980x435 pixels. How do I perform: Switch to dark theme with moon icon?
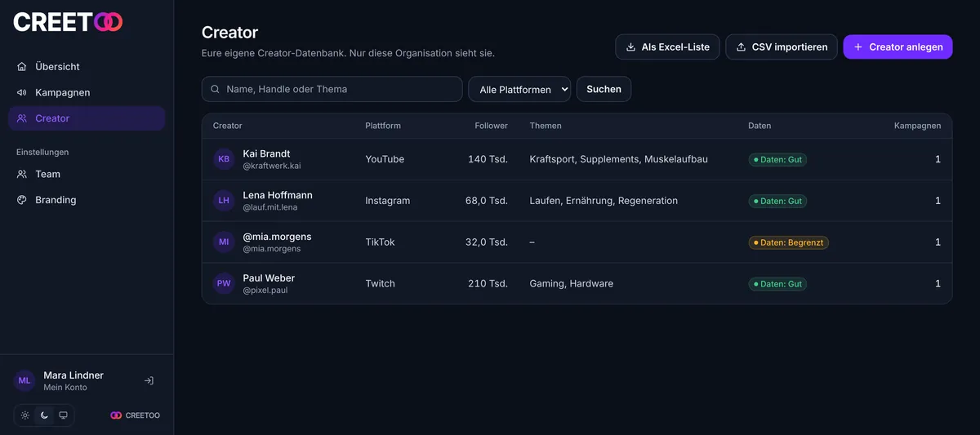tap(44, 415)
